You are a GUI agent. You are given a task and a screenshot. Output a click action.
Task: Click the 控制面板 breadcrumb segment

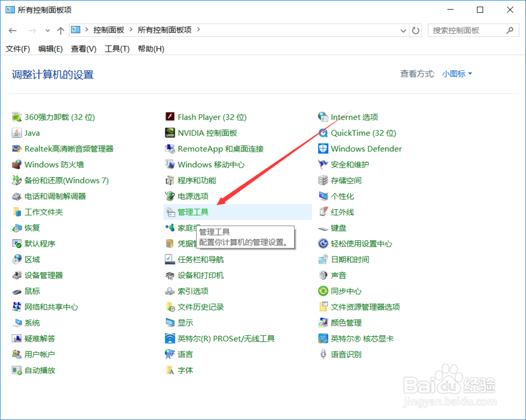109,30
